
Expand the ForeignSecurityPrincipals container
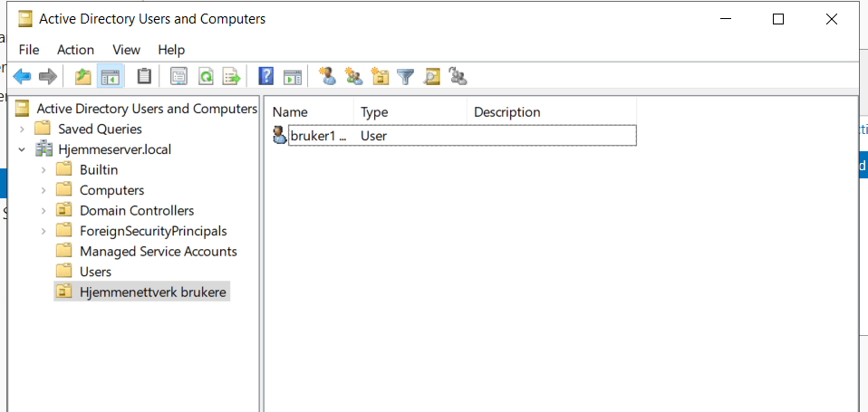pyautogui.click(x=43, y=231)
